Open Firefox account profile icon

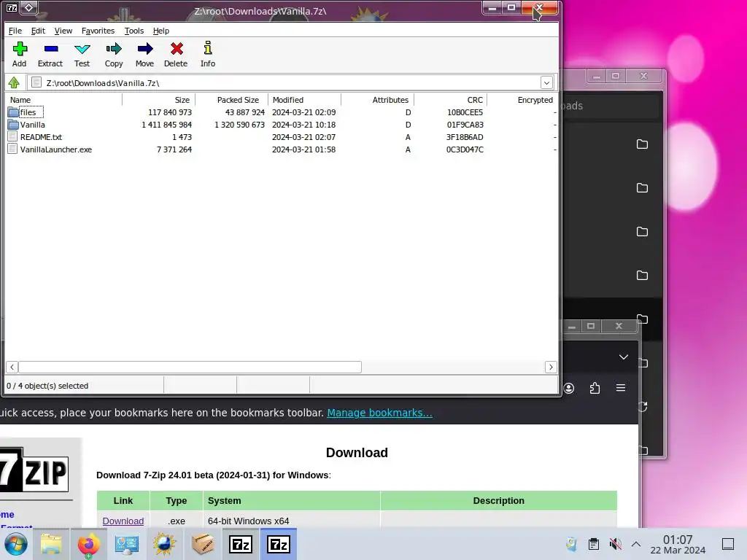tap(569, 388)
